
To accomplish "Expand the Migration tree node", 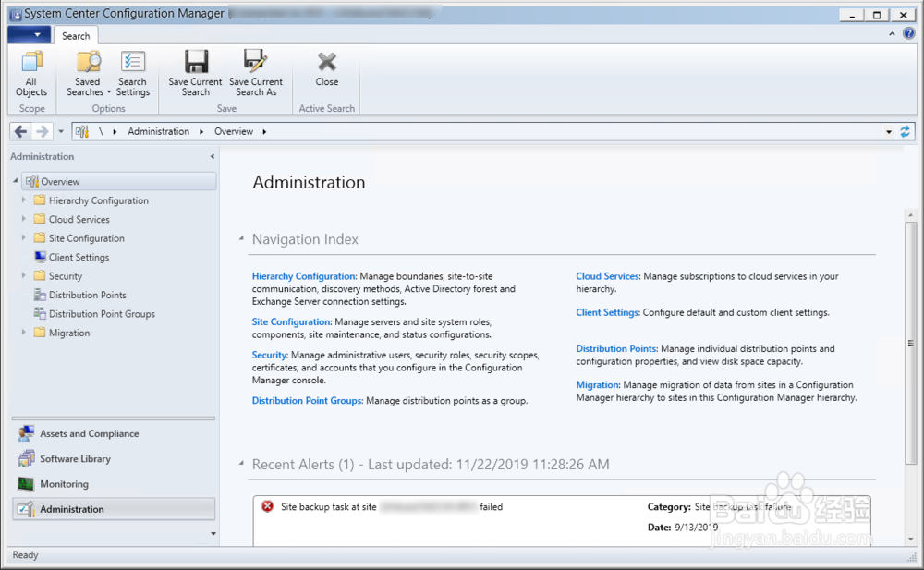I will click(24, 333).
